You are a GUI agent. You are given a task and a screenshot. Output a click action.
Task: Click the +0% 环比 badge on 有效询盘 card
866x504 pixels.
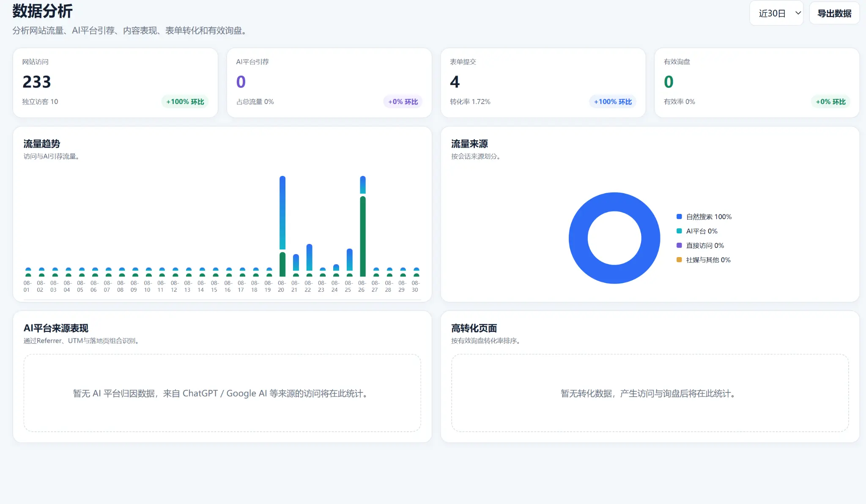coord(830,101)
